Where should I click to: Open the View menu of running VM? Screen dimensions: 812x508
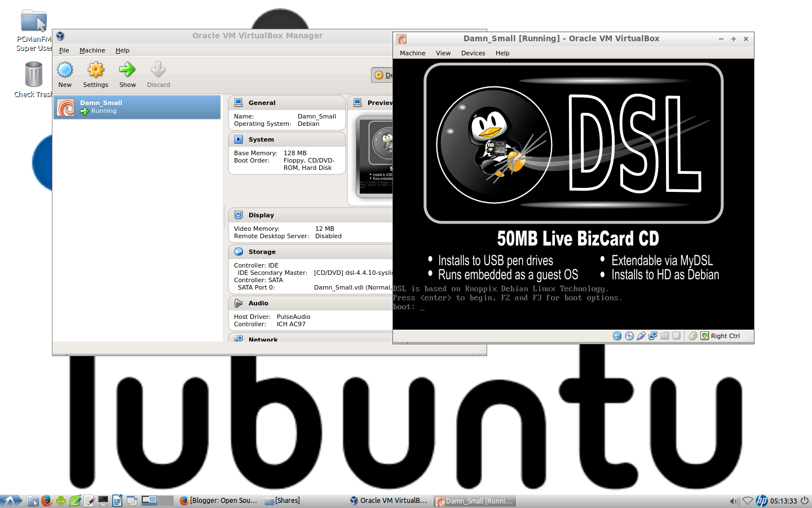tap(443, 53)
